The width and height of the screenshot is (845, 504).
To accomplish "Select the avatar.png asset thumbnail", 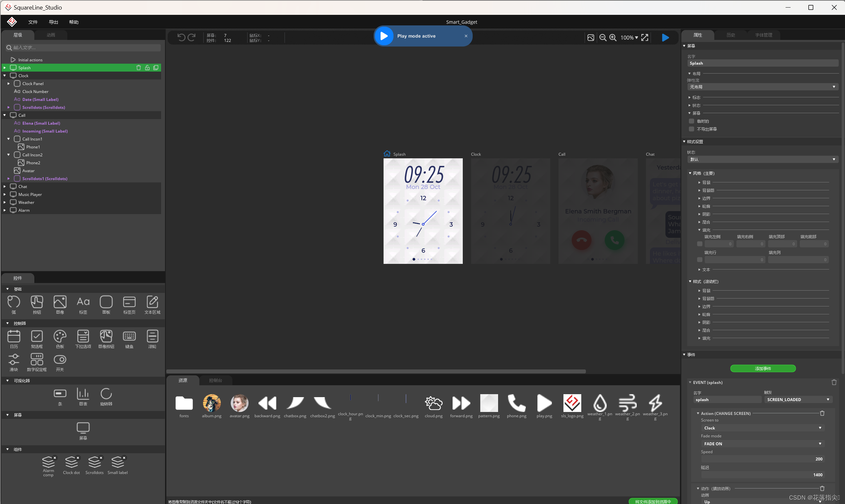I will [239, 403].
